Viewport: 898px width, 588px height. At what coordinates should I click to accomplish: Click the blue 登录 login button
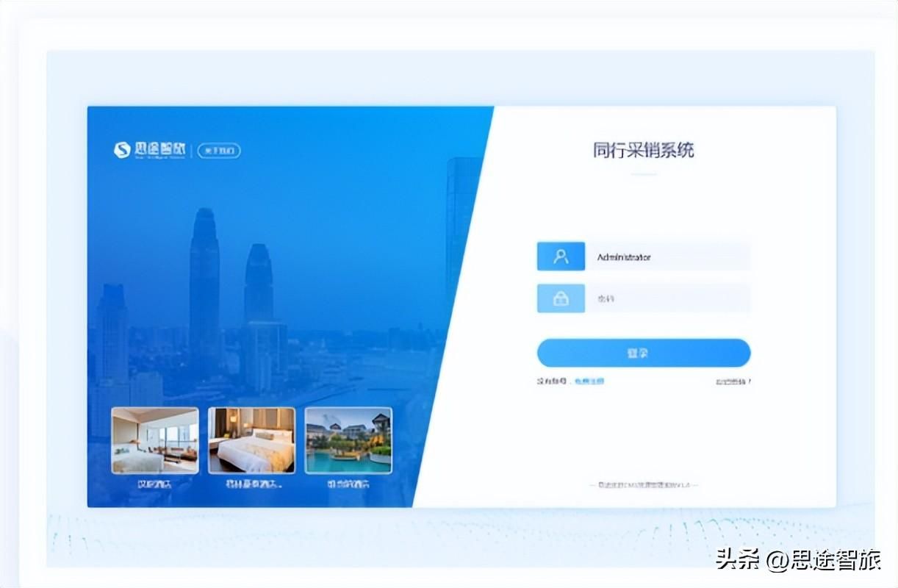click(x=644, y=353)
